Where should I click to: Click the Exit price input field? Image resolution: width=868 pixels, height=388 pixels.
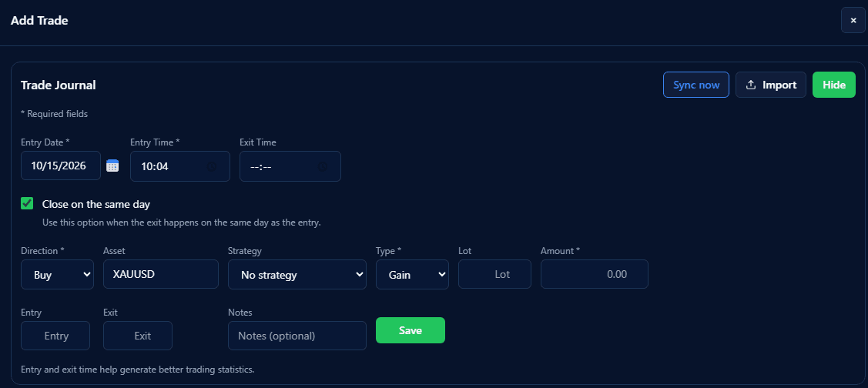click(x=138, y=336)
